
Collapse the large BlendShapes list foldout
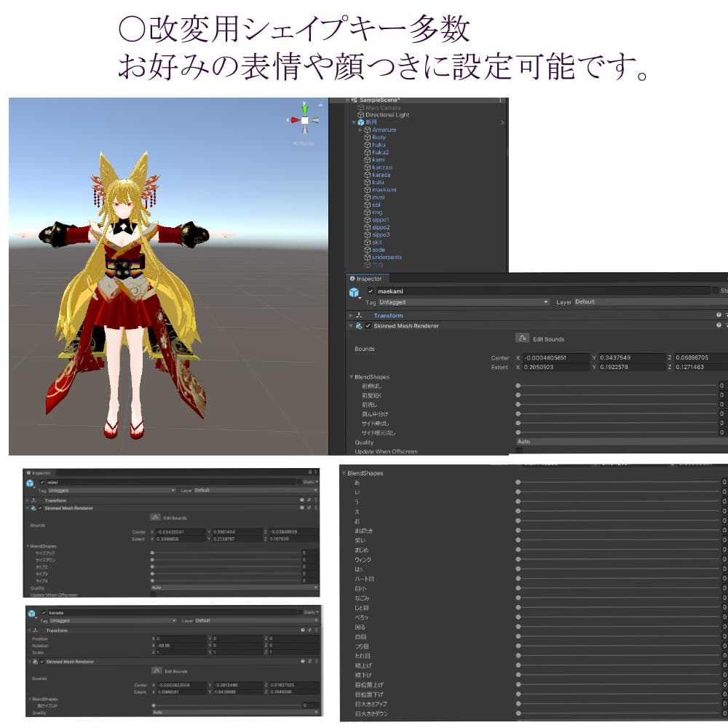tap(344, 473)
